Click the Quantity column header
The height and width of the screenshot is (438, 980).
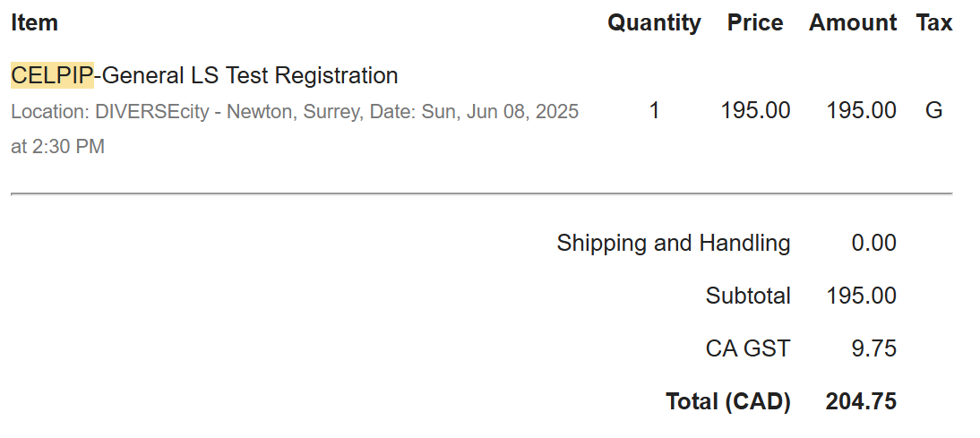[654, 22]
